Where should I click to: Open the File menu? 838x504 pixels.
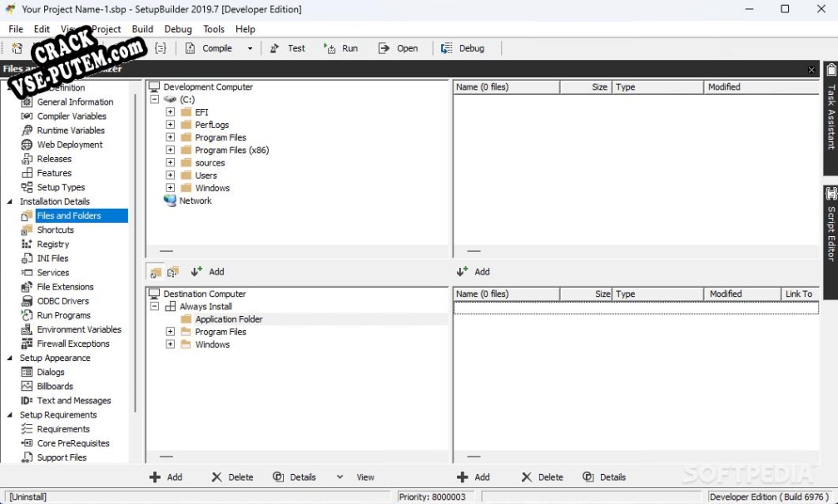16,29
